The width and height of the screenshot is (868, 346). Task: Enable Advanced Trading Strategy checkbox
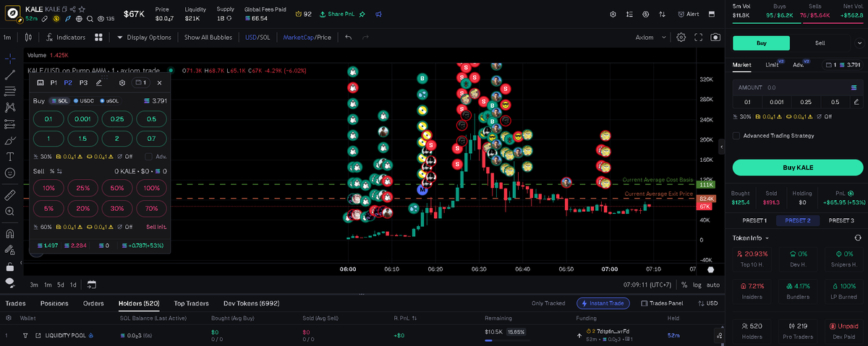(736, 135)
